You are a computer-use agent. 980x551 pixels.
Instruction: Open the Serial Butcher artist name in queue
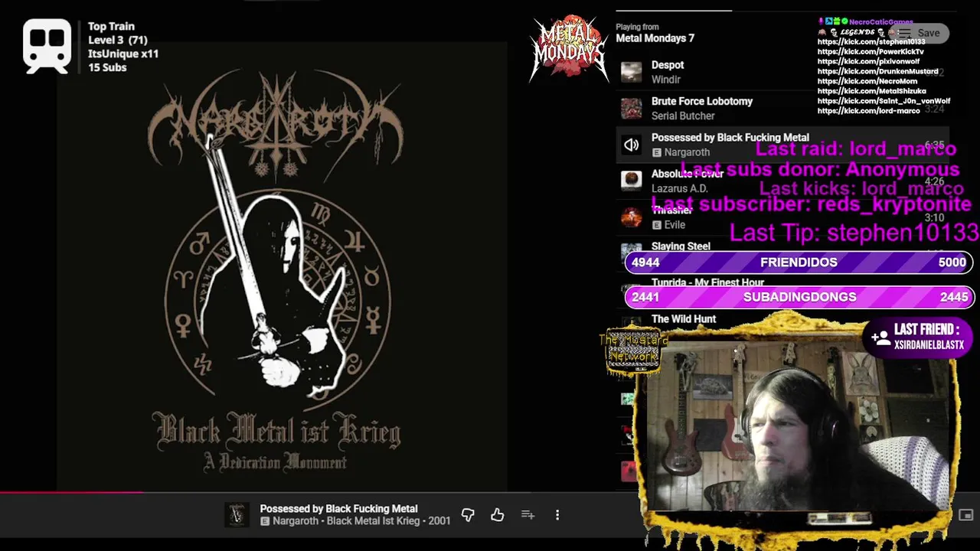[x=683, y=116]
